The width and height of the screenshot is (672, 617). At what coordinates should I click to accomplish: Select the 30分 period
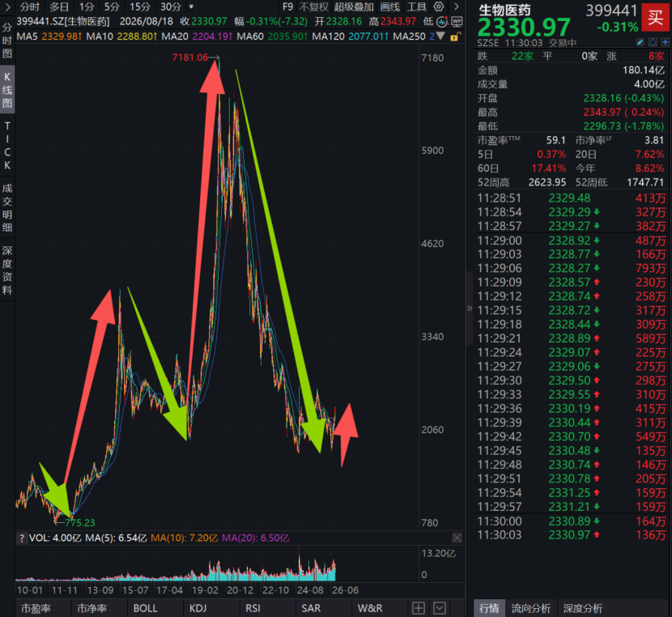click(x=171, y=6)
